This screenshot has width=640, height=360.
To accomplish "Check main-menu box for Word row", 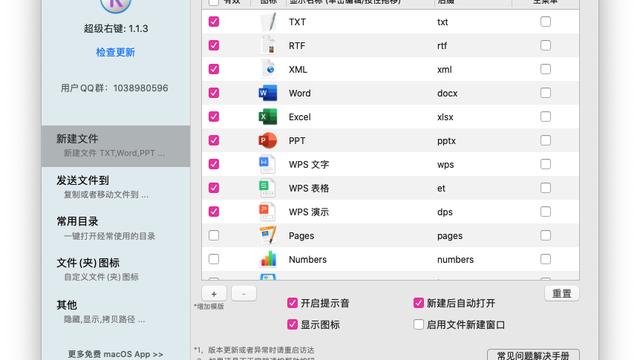I will pos(545,93).
